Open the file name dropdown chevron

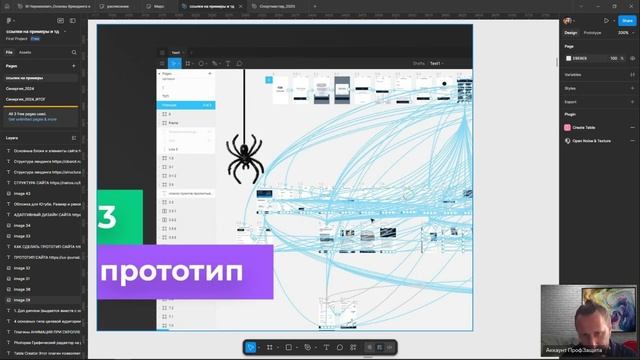65,31
